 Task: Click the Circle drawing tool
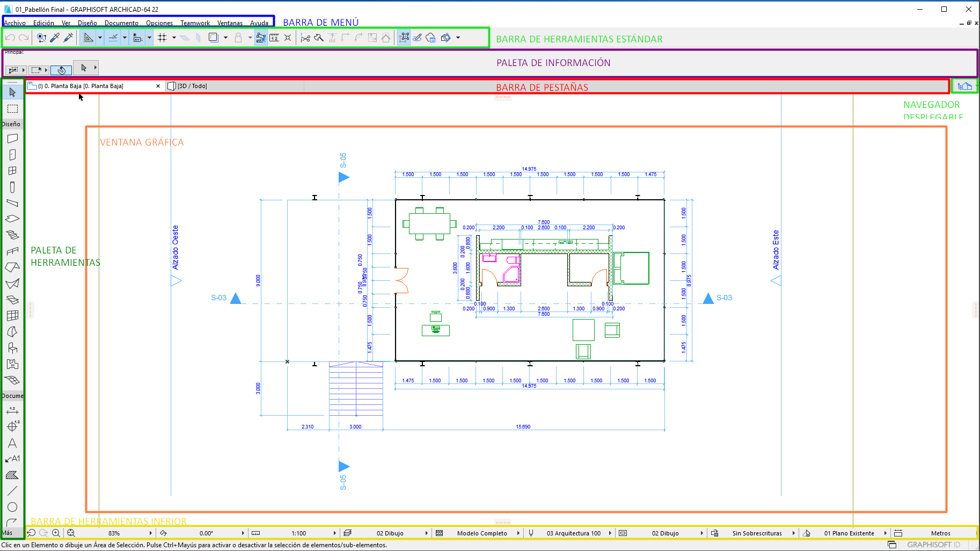pos(12,507)
